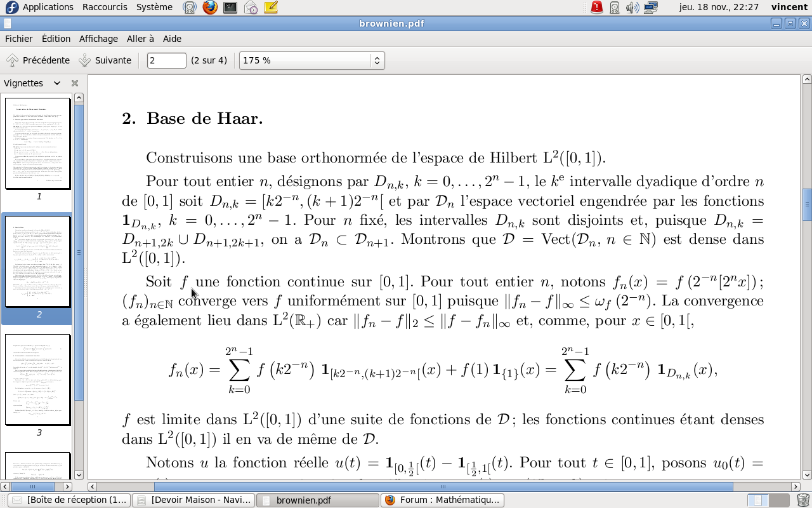Switch to Boîte de réception window in taskbar
This screenshot has height=508, width=812.
(70, 500)
